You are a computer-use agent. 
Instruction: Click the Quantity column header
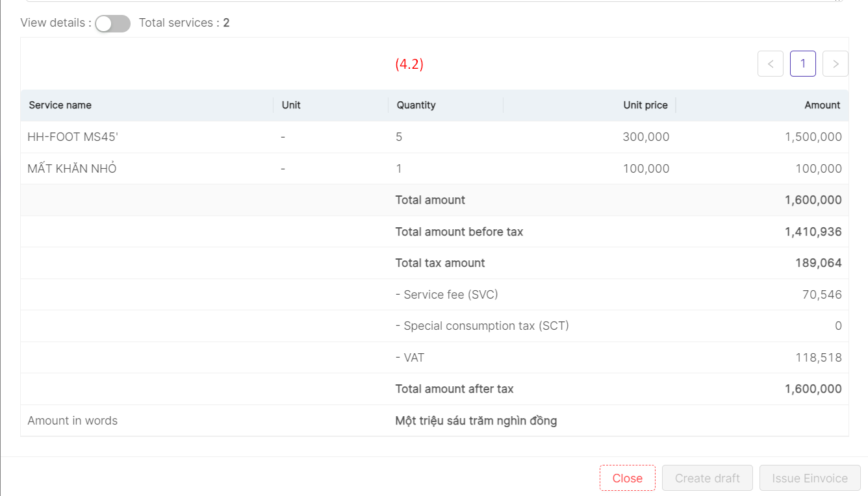point(416,105)
